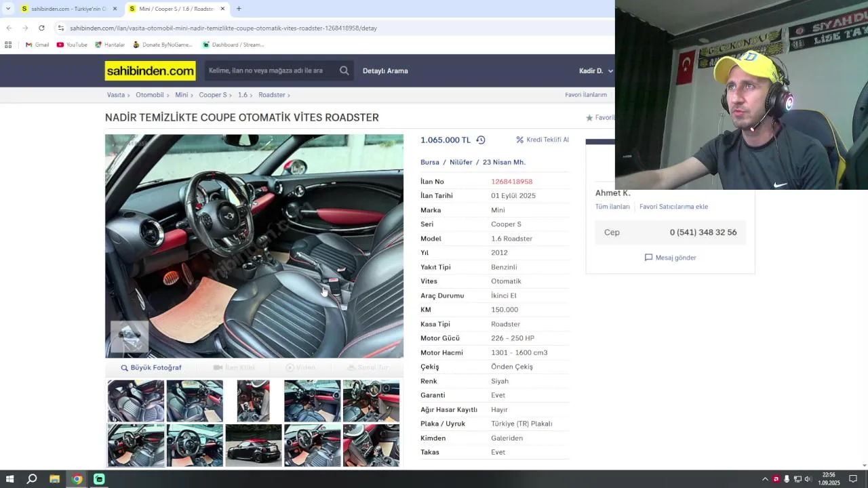Click Vasıta breadcrumb link
868x488 pixels.
pyautogui.click(x=116, y=95)
